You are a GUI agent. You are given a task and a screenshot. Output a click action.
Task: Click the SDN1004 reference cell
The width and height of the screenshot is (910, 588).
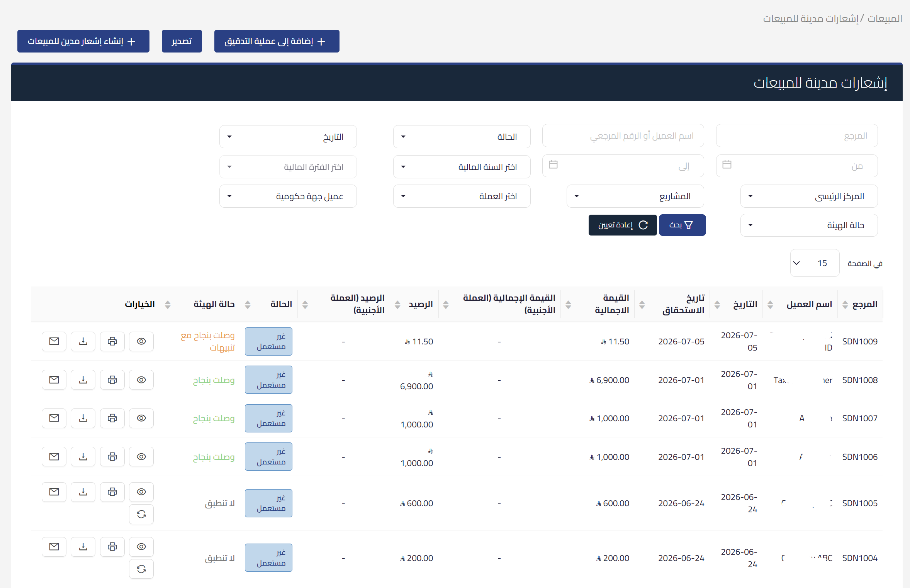860,558
